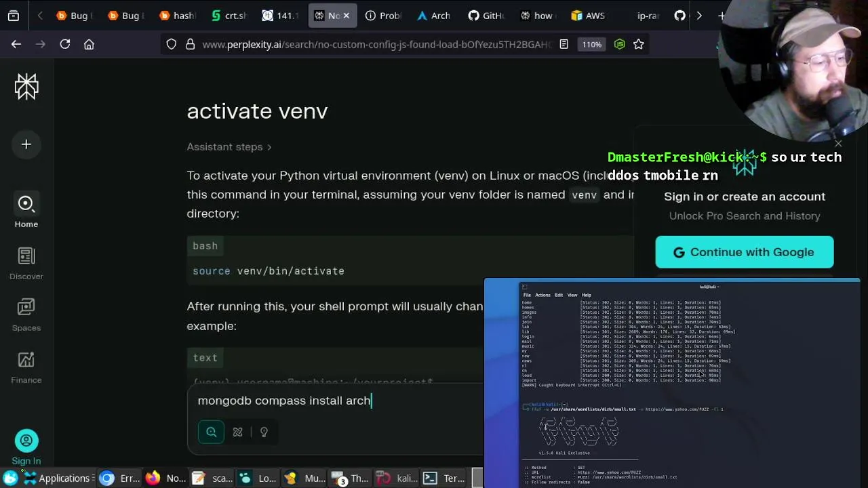The image size is (868, 488).
Task: Open Discover section in sidebar
Action: click(26, 263)
